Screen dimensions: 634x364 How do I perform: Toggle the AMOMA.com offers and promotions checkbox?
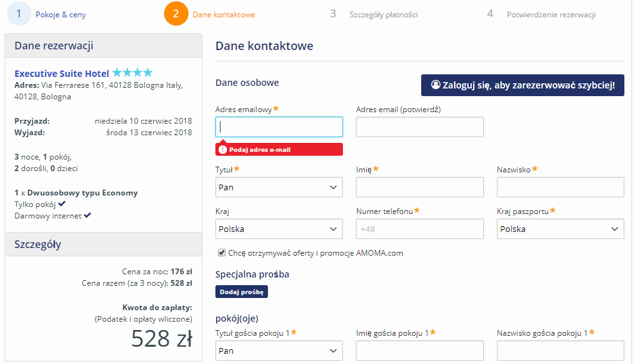[x=222, y=253]
